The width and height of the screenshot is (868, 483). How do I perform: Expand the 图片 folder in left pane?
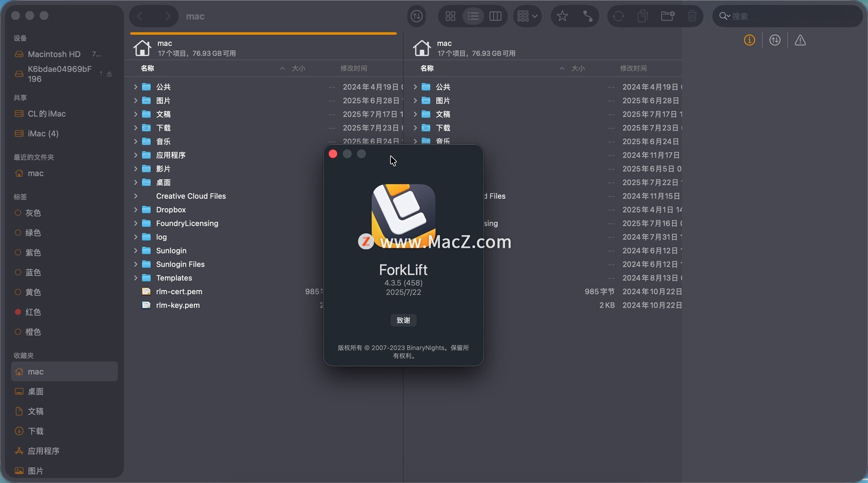click(135, 100)
